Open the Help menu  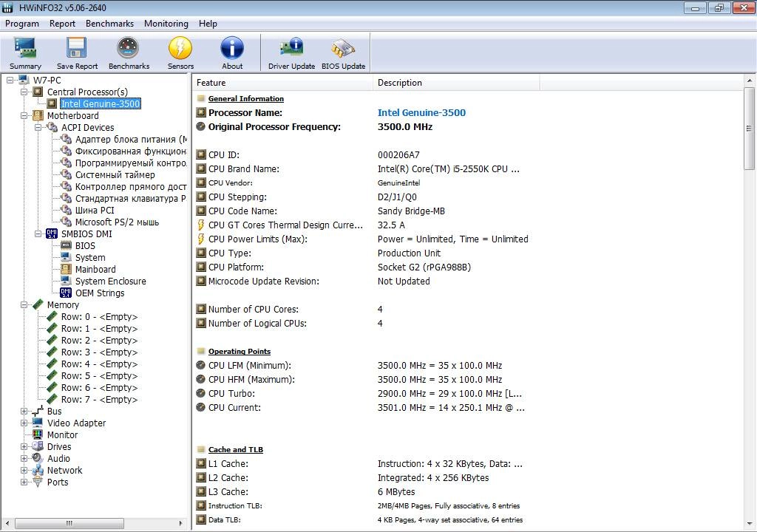click(x=208, y=23)
